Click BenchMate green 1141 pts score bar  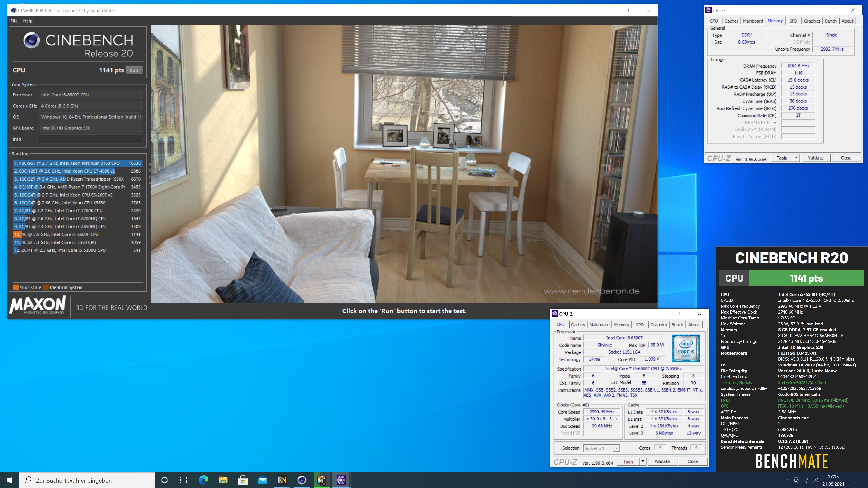point(806,278)
